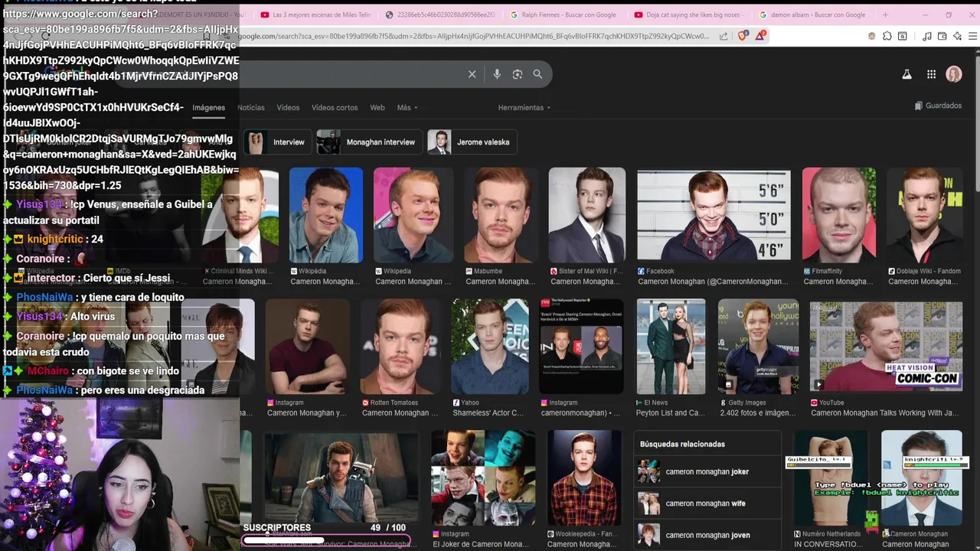Select the Videos results tab
Viewport: 980px width, 551px height.
pyautogui.click(x=288, y=108)
